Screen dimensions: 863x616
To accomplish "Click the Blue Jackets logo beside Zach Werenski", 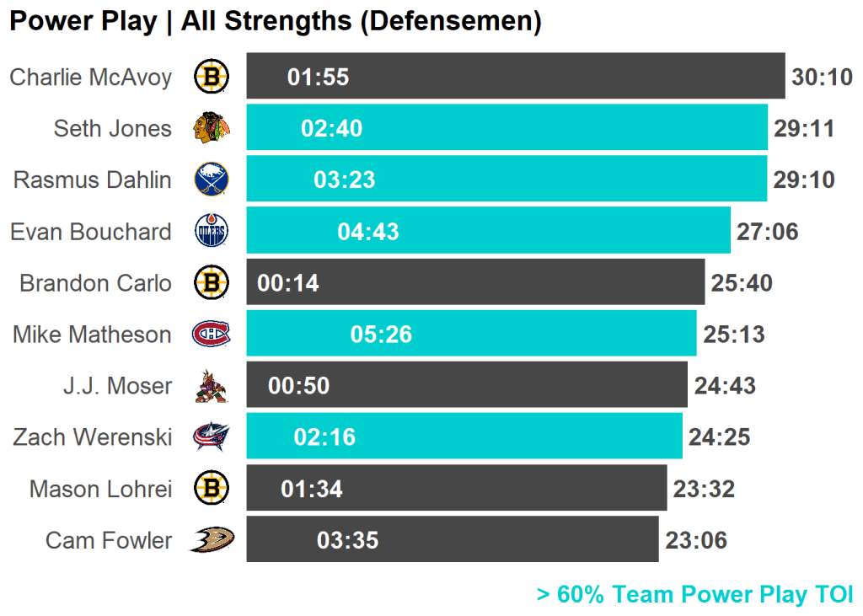I will pos(211,437).
